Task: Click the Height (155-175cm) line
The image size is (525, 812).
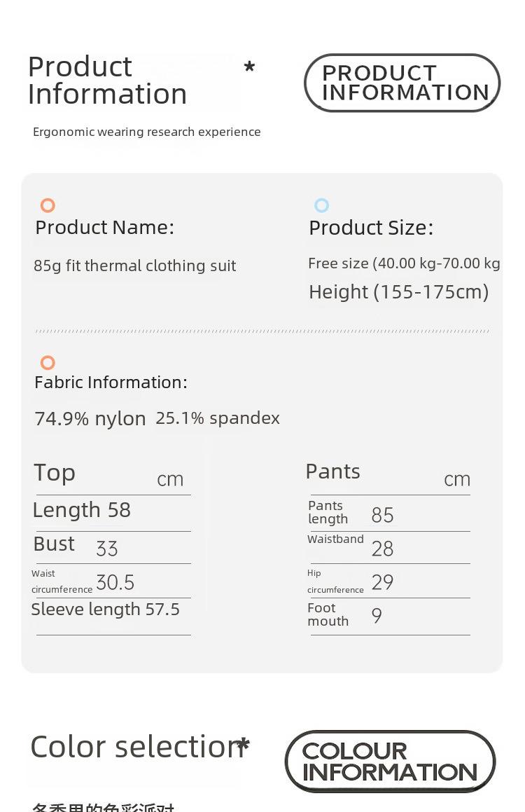Action: pos(399,292)
